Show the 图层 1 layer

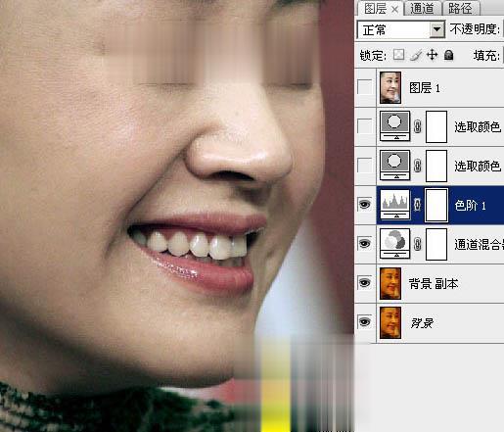click(x=365, y=87)
